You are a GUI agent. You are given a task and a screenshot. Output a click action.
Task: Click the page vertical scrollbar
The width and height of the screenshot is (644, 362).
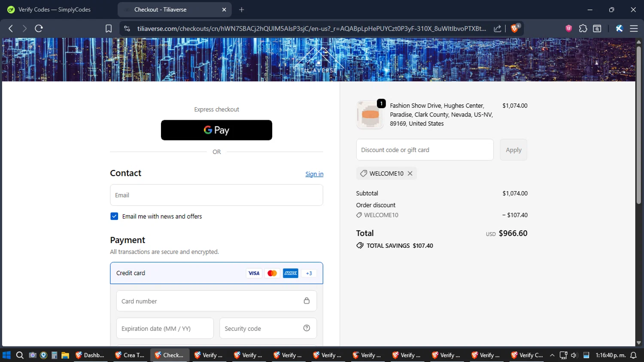pyautogui.click(x=638, y=125)
